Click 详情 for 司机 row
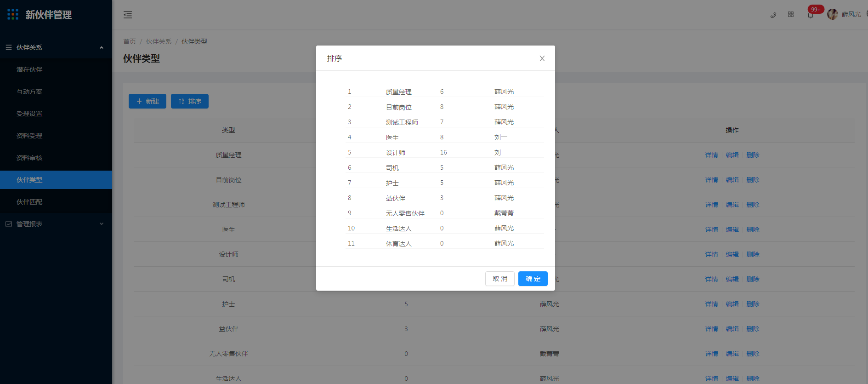Image resolution: width=868 pixels, height=384 pixels. pos(711,279)
